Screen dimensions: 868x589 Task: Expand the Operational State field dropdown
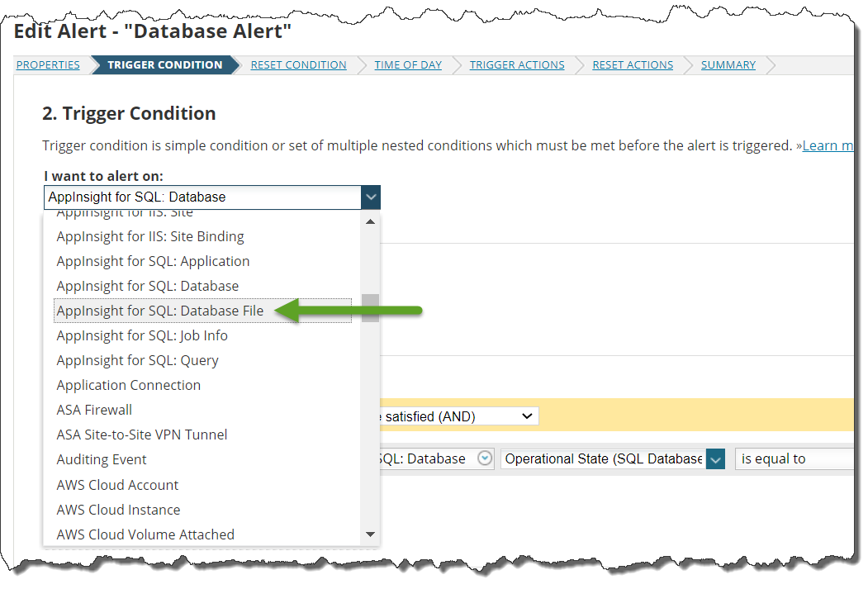715,458
